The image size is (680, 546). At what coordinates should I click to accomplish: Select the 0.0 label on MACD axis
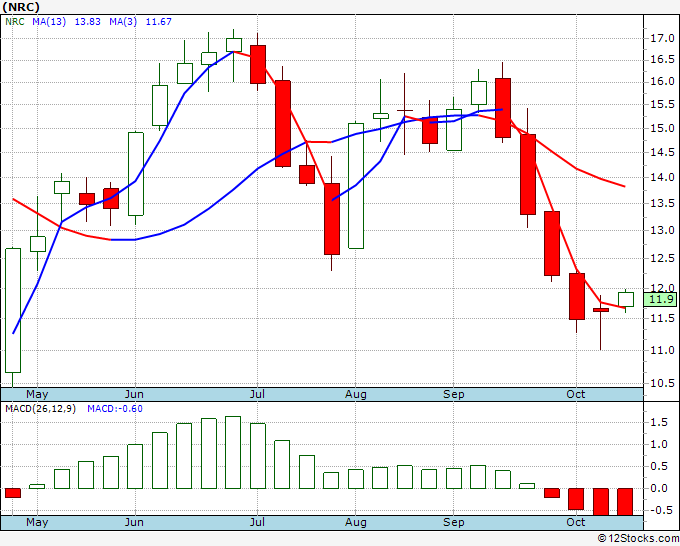pyautogui.click(x=659, y=488)
